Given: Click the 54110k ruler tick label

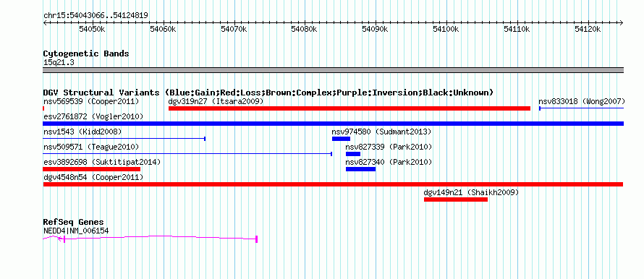Looking at the screenshot, I should (x=517, y=29).
